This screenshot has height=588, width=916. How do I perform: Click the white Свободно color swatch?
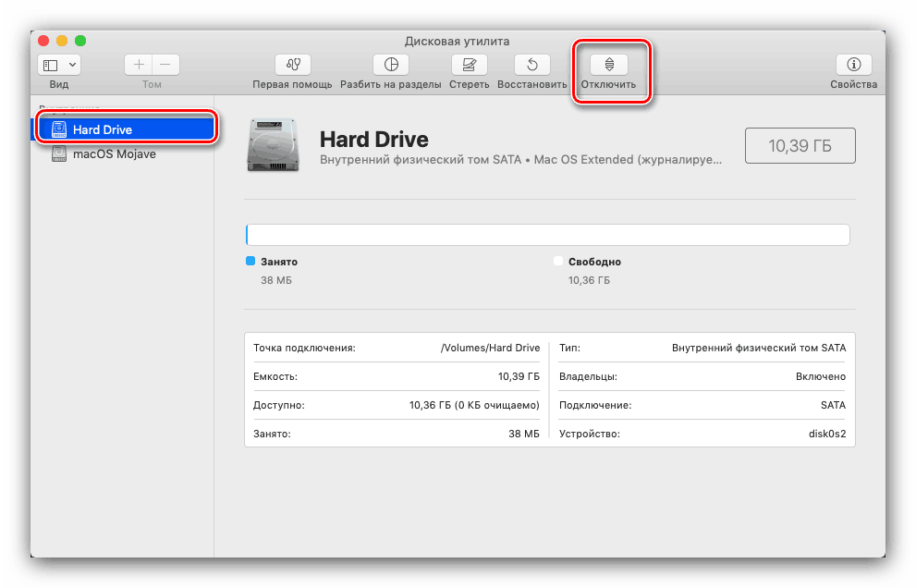click(558, 261)
